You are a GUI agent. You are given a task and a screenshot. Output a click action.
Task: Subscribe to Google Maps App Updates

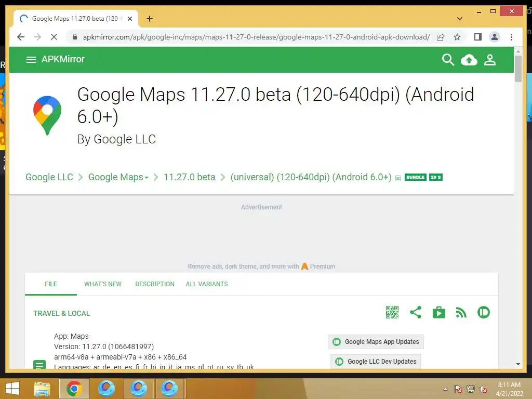pos(376,342)
